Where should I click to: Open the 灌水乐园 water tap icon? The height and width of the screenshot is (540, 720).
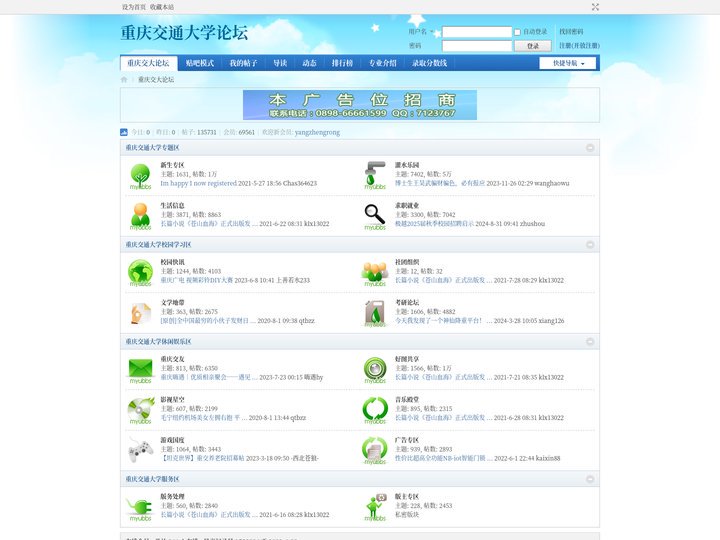point(375,175)
